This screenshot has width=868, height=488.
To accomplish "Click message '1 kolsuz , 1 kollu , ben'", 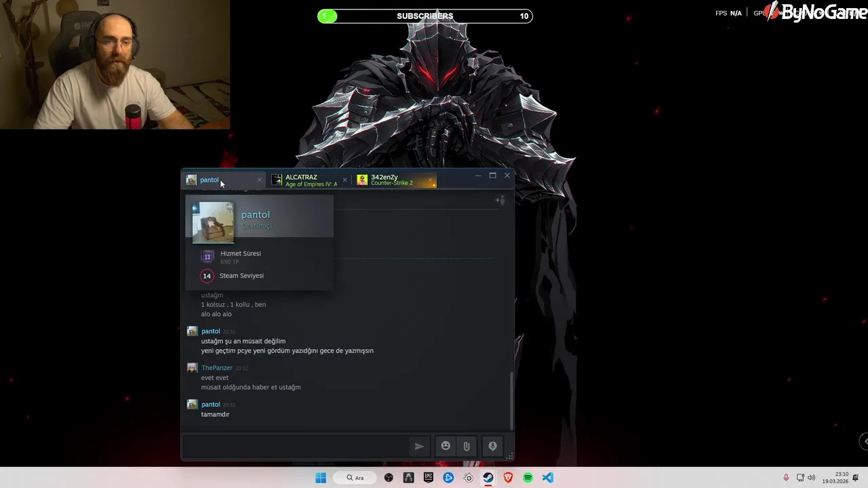I will tap(233, 304).
